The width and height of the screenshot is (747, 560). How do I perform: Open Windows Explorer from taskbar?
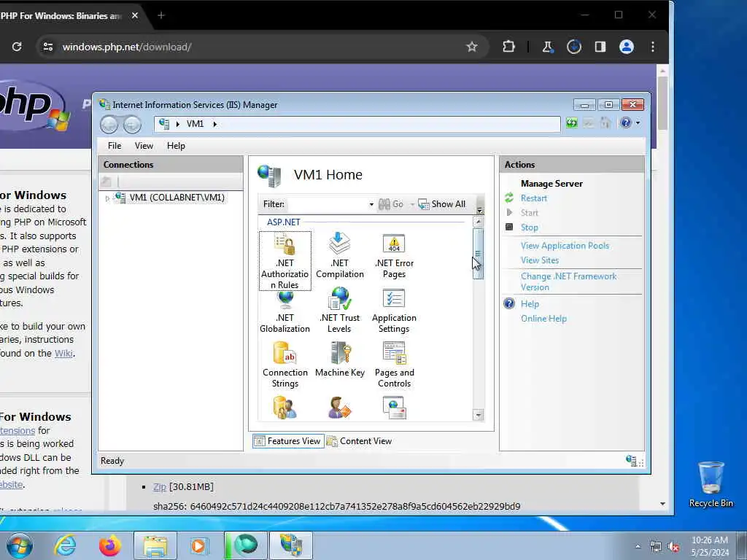click(155, 545)
